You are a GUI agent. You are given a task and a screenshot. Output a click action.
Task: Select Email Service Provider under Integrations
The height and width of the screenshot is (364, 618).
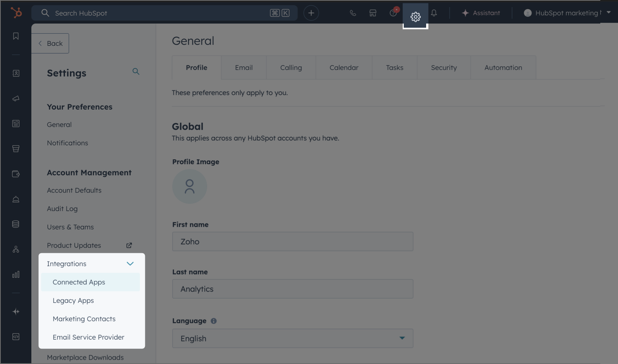coord(89,337)
